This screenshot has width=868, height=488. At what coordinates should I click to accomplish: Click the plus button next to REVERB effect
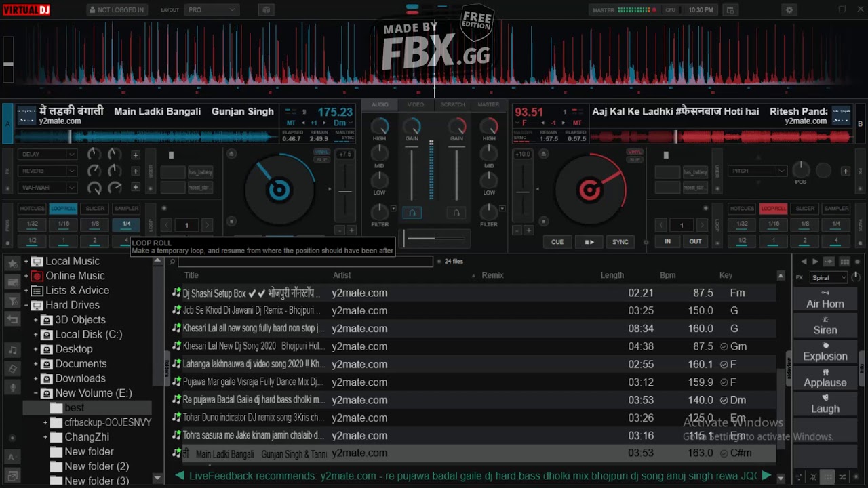(135, 171)
